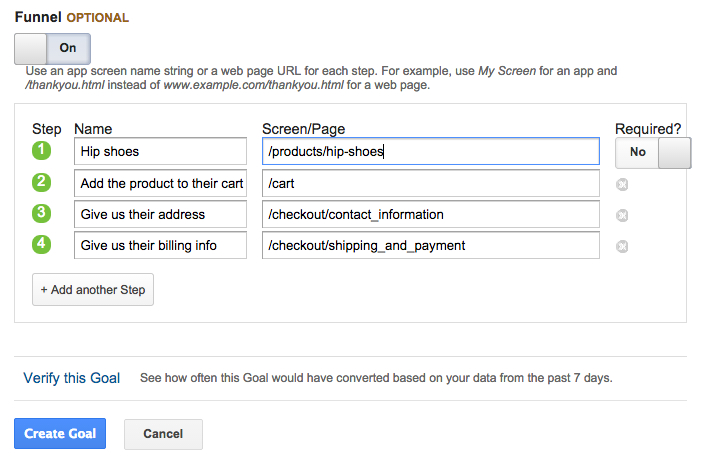Select the Give us their billing info field
The width and height of the screenshot is (726, 457).
[x=160, y=245]
